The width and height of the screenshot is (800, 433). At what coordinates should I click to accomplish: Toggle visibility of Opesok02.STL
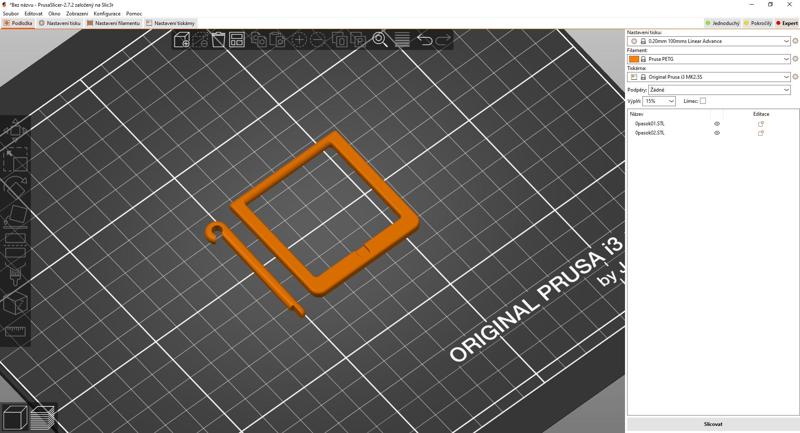(x=717, y=133)
